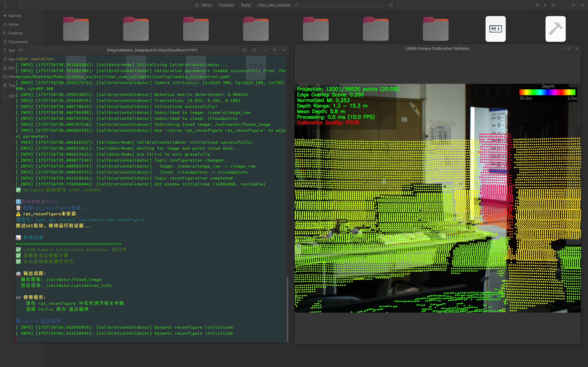588x367 pixels.
Task: Toggle list view in file manager
Action: [x=538, y=5]
